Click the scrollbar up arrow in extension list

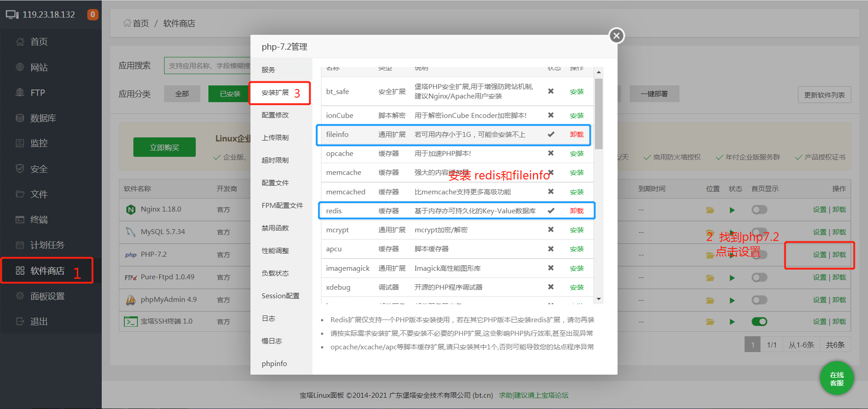[x=599, y=72]
